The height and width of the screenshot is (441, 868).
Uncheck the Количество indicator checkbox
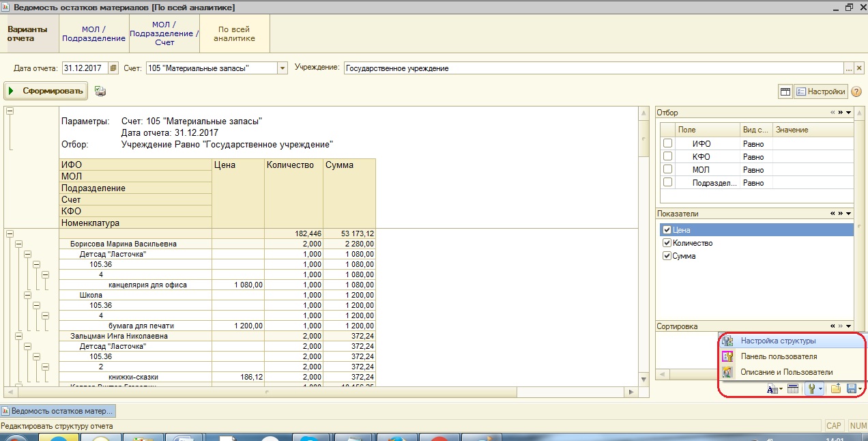click(667, 243)
